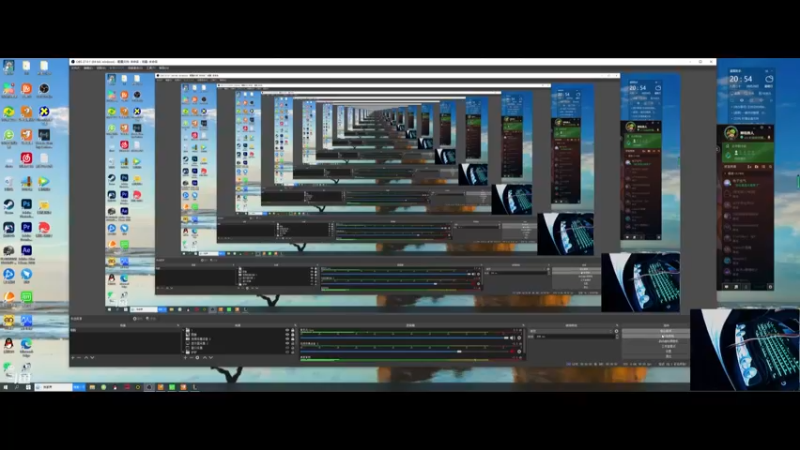800x450 pixels.
Task: Open source properties via the Sources gear icon
Action: [197, 358]
